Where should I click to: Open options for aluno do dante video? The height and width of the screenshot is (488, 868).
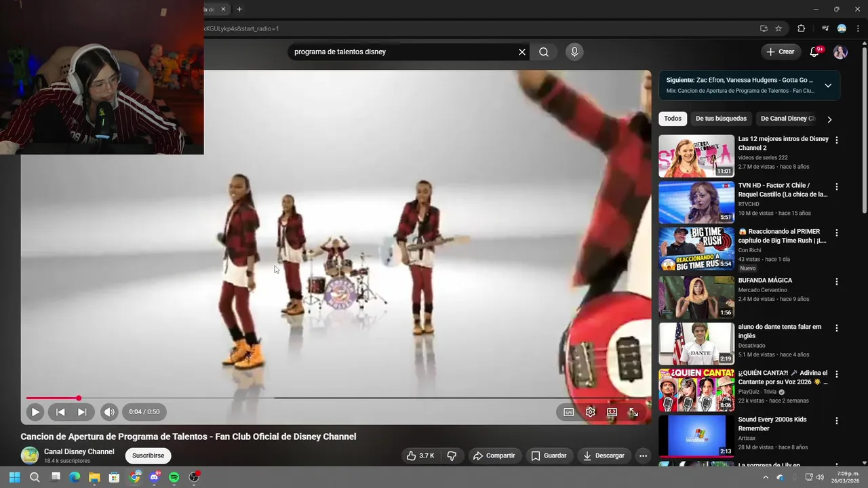coord(836,328)
